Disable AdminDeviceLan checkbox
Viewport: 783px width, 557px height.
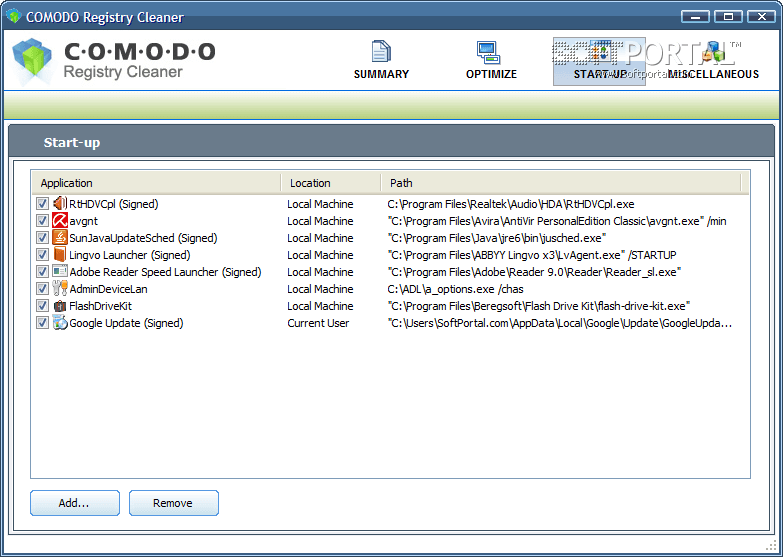pos(42,289)
